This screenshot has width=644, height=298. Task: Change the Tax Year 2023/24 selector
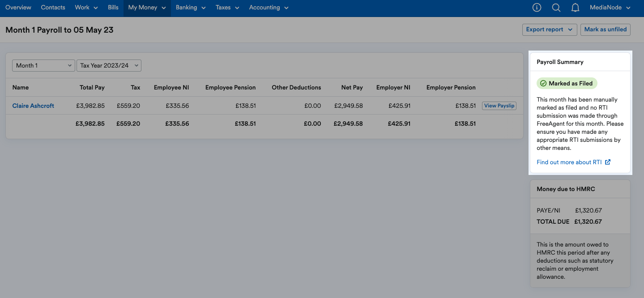109,65
